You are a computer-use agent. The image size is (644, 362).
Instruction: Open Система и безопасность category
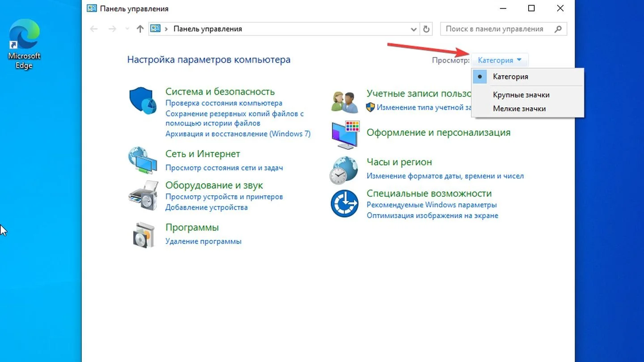(220, 92)
